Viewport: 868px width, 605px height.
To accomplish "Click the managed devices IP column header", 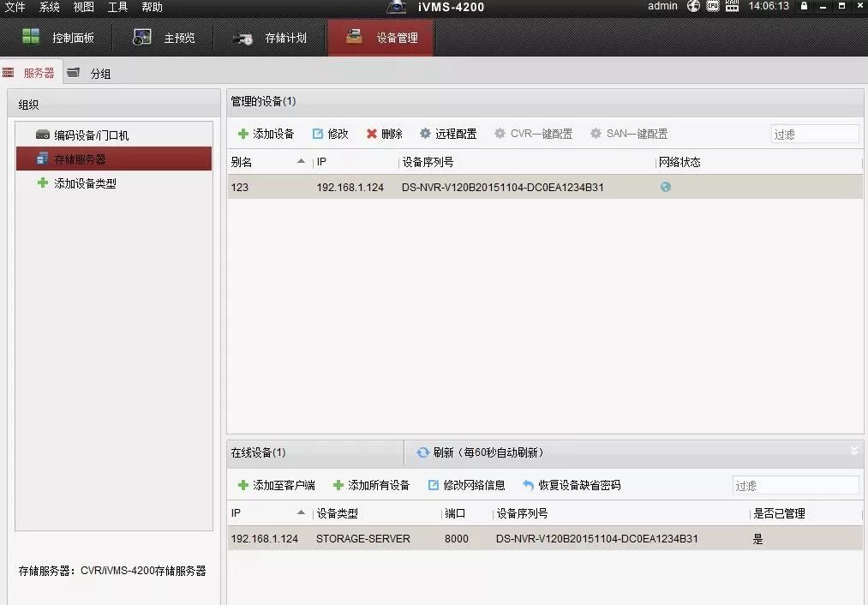I will (355, 162).
